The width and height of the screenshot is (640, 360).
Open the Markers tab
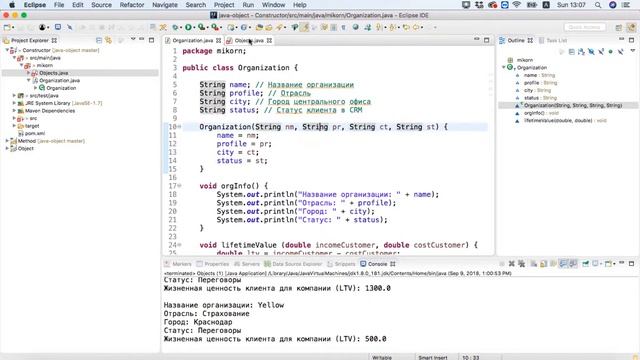(178, 264)
